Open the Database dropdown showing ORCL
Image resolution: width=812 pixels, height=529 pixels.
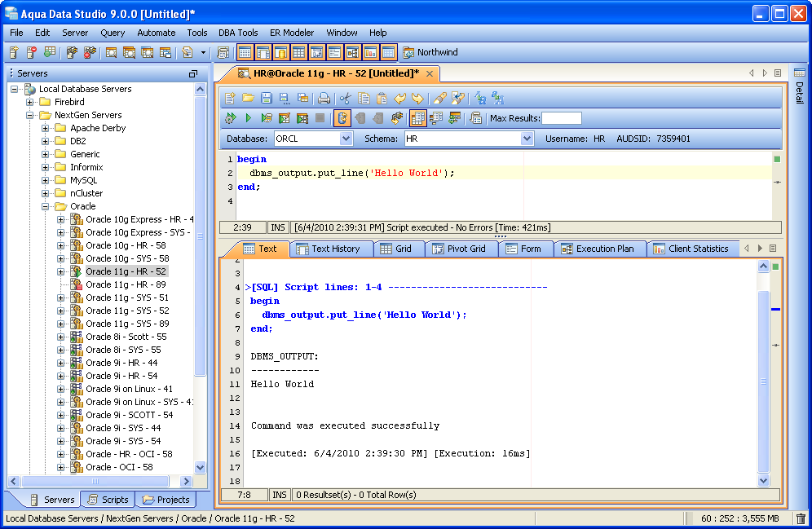[x=346, y=139]
